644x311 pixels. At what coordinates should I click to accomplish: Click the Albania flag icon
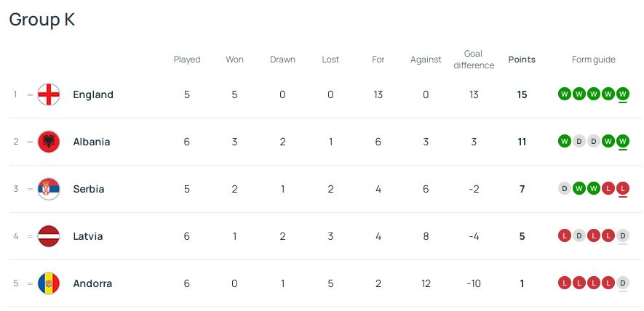(49, 142)
